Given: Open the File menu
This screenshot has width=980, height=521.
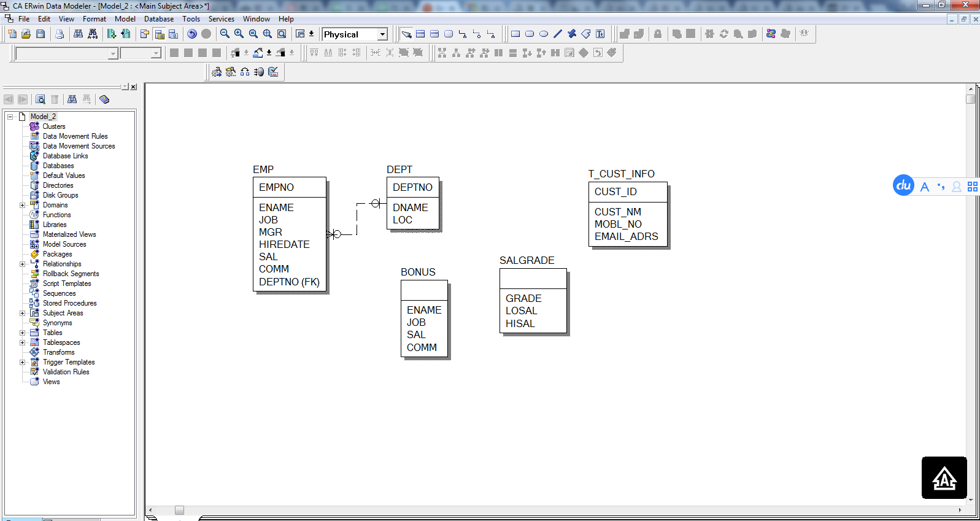Looking at the screenshot, I should [x=24, y=19].
